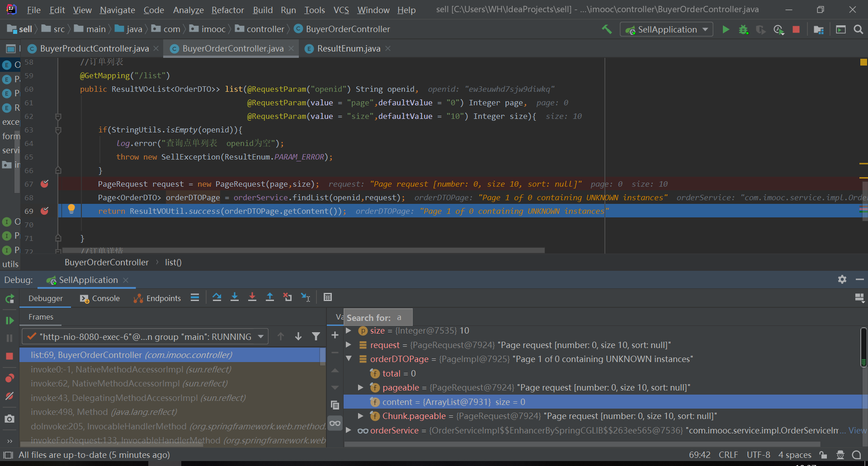View breakpoints icon in debug sidebar
The height and width of the screenshot is (466, 868).
(x=9, y=378)
